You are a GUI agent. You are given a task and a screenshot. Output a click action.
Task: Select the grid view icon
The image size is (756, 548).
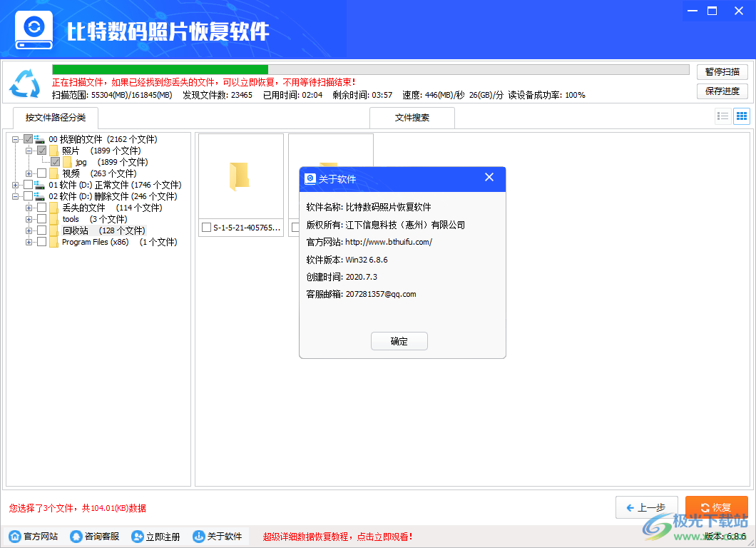point(742,116)
